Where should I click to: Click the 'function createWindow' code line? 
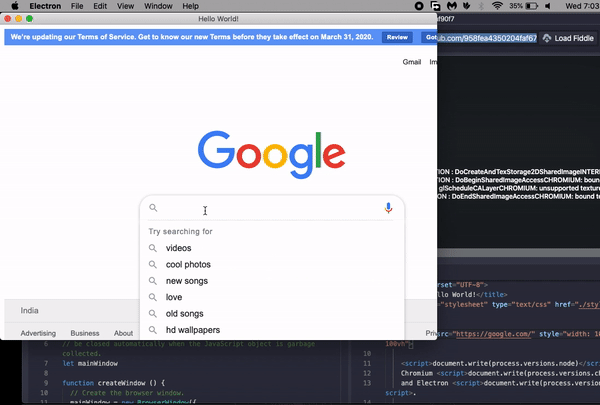pyautogui.click(x=114, y=383)
